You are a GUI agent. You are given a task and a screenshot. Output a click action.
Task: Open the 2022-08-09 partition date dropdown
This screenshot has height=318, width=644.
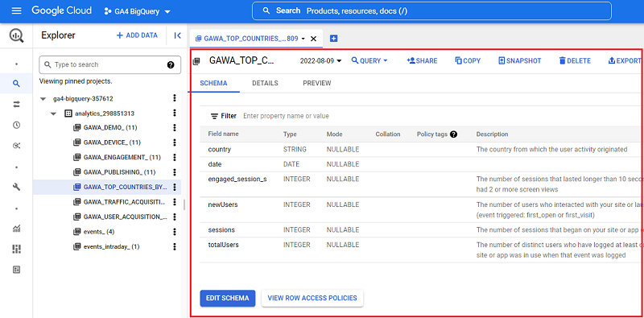320,61
